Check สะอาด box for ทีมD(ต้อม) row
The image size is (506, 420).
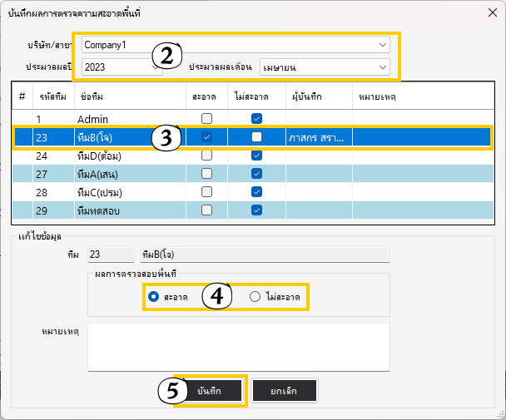coord(206,156)
